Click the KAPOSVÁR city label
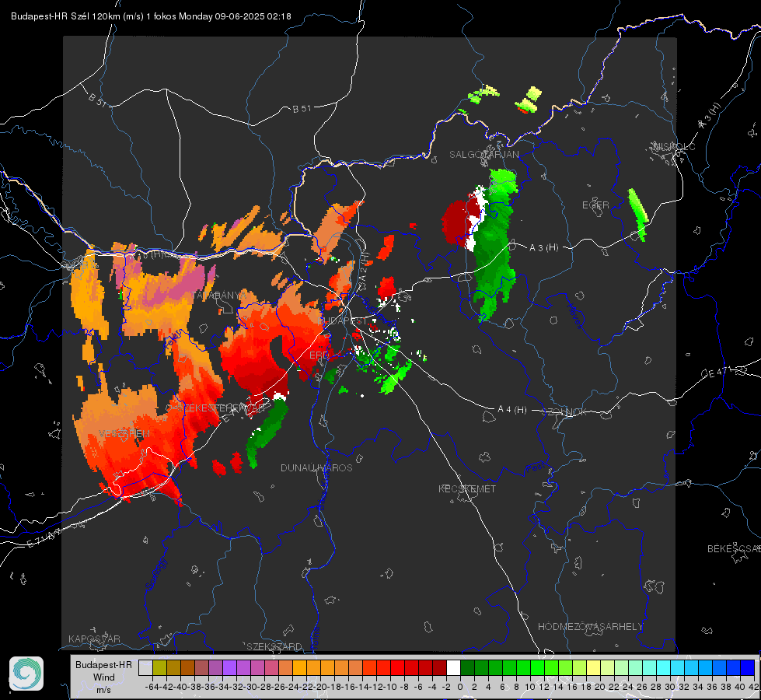Image resolution: width=761 pixels, height=700 pixels. pyautogui.click(x=94, y=639)
